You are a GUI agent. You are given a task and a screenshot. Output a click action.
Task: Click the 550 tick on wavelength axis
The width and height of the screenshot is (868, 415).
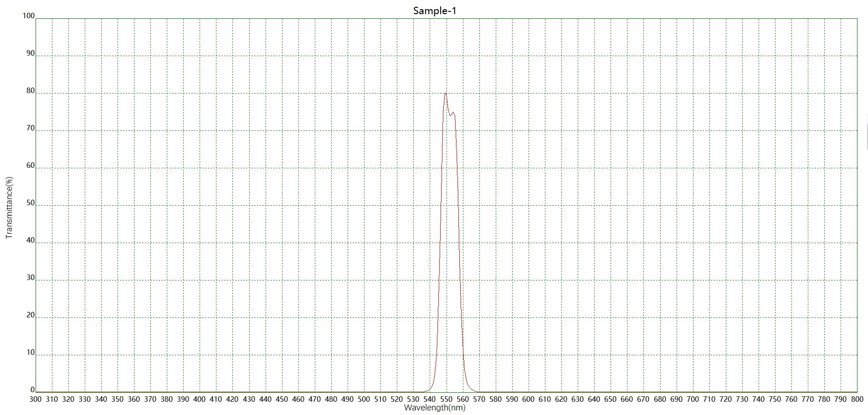click(x=446, y=399)
